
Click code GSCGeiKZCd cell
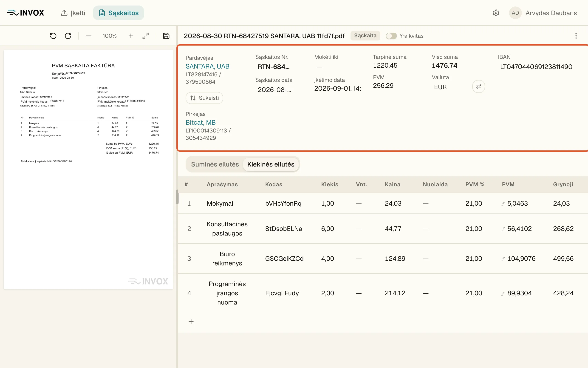pos(284,259)
